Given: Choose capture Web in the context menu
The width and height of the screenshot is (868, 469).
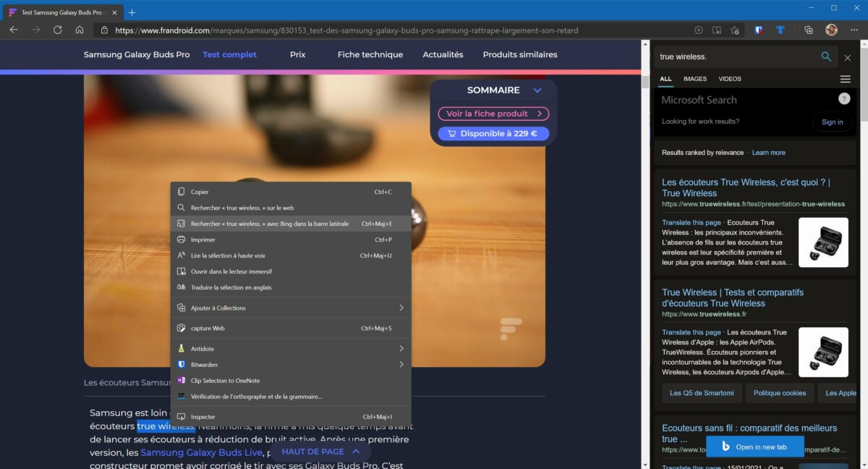Looking at the screenshot, I should click(x=291, y=328).
